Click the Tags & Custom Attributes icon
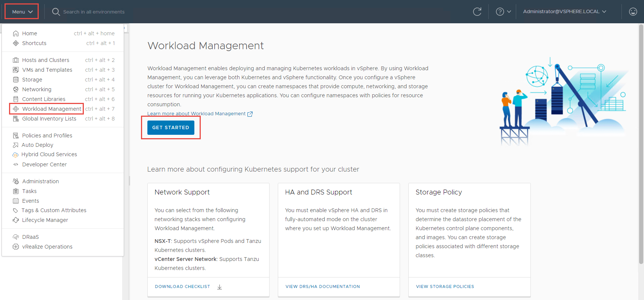The height and width of the screenshot is (300, 644). point(15,211)
